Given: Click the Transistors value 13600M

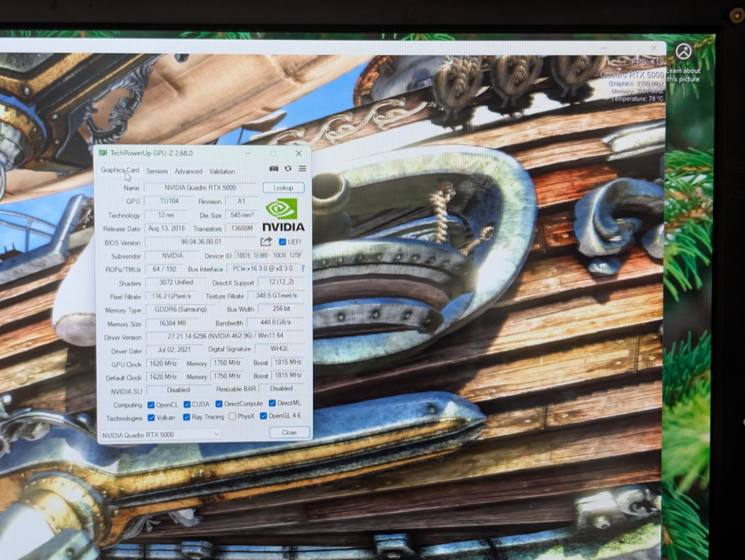Looking at the screenshot, I should click(x=242, y=229).
